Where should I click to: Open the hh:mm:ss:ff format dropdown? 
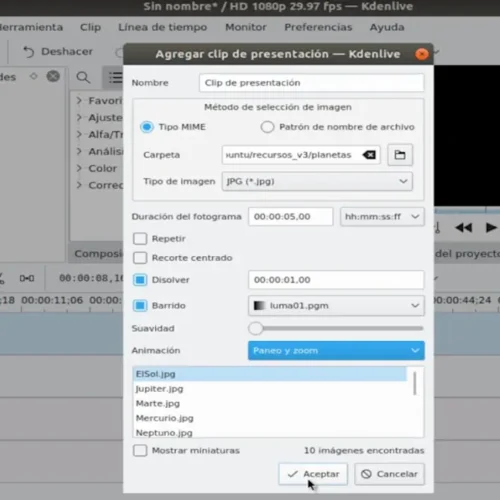click(382, 217)
